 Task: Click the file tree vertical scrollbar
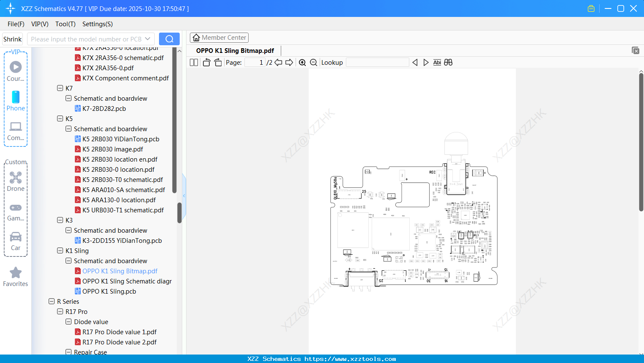[x=179, y=212]
